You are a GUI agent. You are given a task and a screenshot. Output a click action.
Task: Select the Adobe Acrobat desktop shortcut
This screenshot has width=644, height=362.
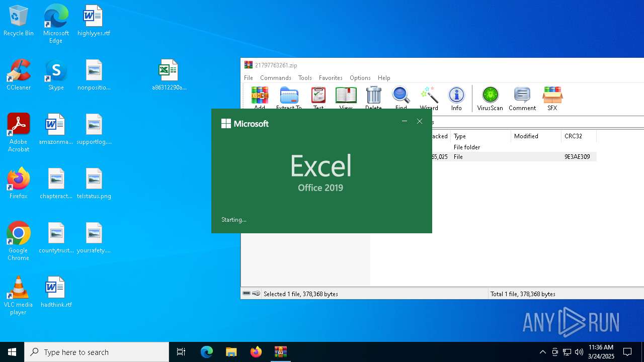point(19,133)
